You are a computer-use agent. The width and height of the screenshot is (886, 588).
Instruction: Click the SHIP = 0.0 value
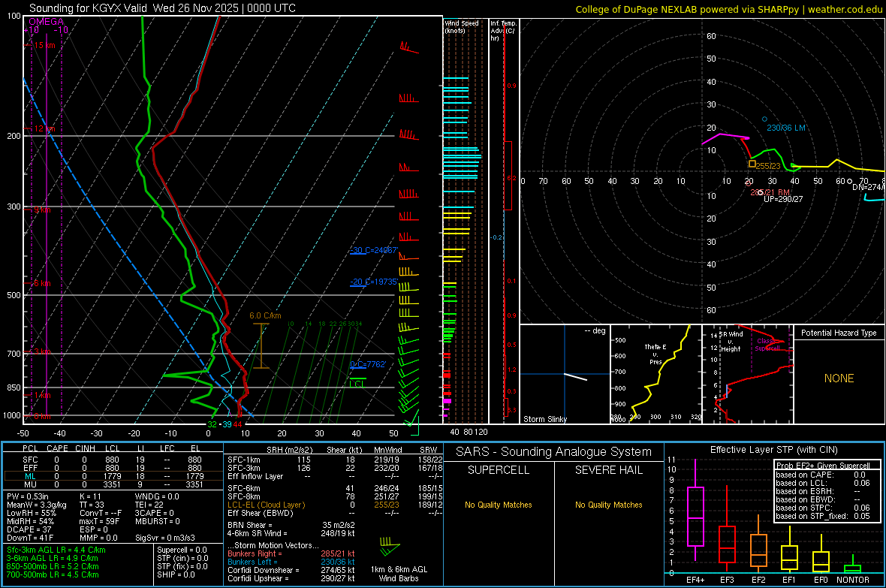point(176,574)
